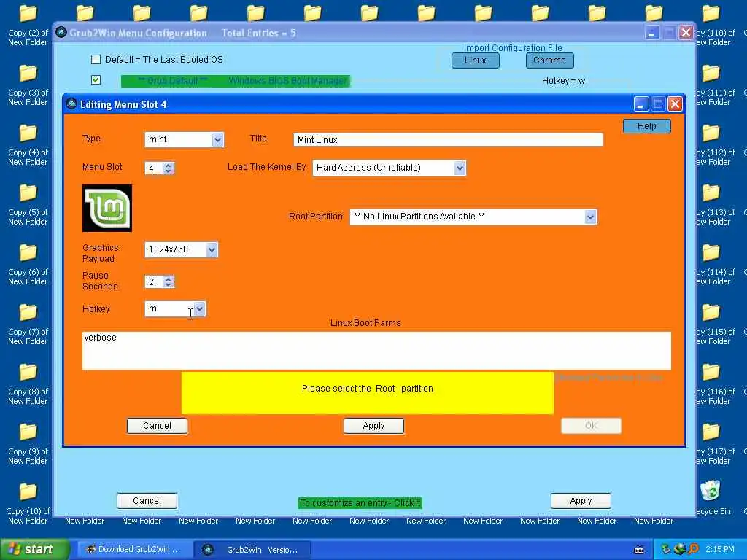Viewport: 747px width, 560px height.
Task: Click Cancel in the Grub2Win Menu Configuration window
Action: coord(147,501)
